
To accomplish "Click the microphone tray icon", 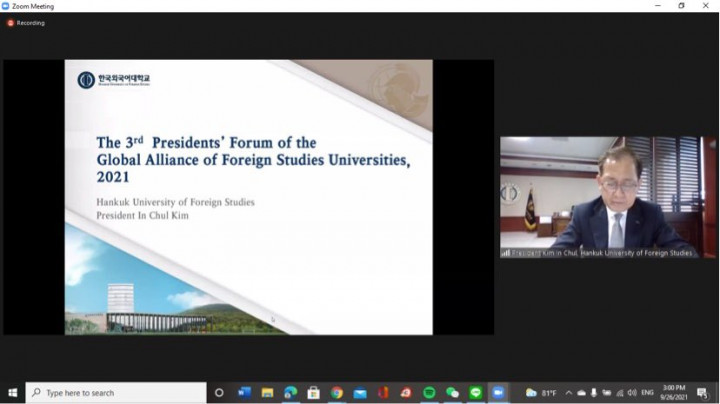I will click(x=594, y=393).
